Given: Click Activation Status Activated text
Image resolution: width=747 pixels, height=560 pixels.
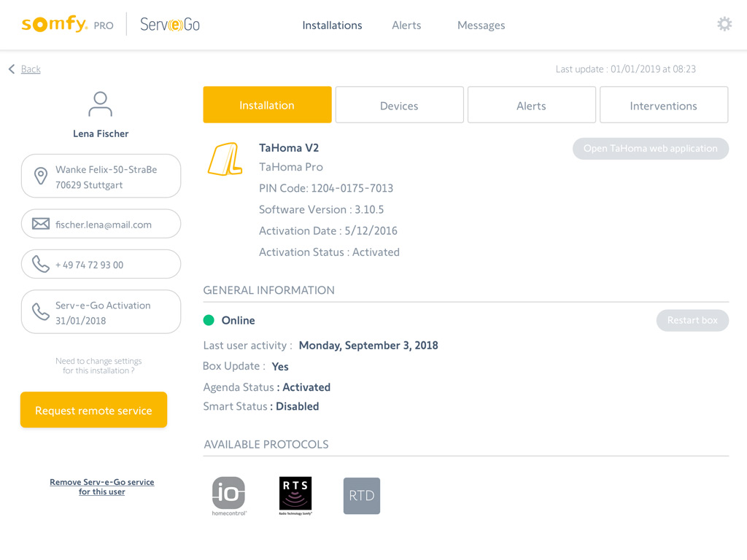Looking at the screenshot, I should 329,252.
